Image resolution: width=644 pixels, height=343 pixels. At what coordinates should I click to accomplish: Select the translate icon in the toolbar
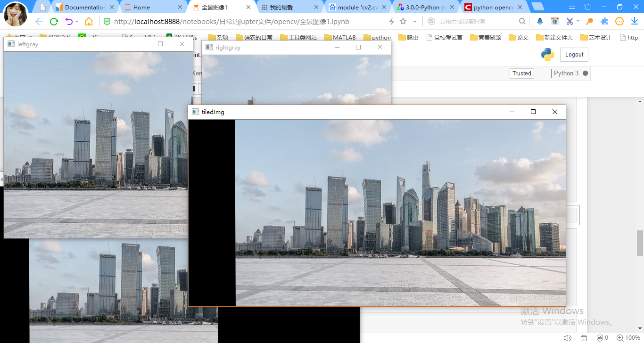point(555,21)
